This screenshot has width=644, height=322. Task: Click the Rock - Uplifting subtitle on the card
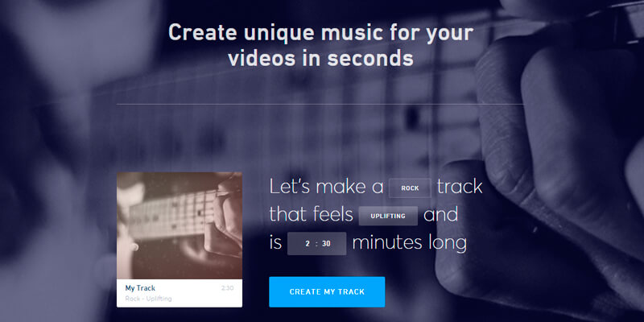pos(148,299)
